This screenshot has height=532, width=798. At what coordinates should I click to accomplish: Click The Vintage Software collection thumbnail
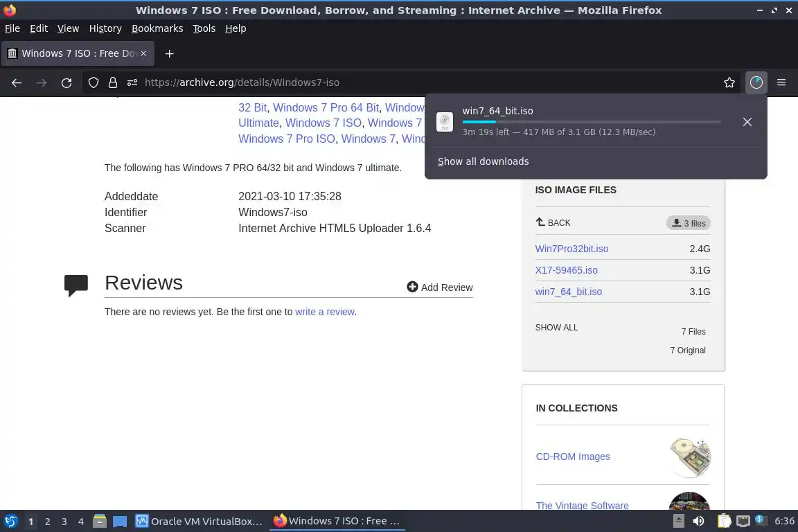pyautogui.click(x=689, y=501)
